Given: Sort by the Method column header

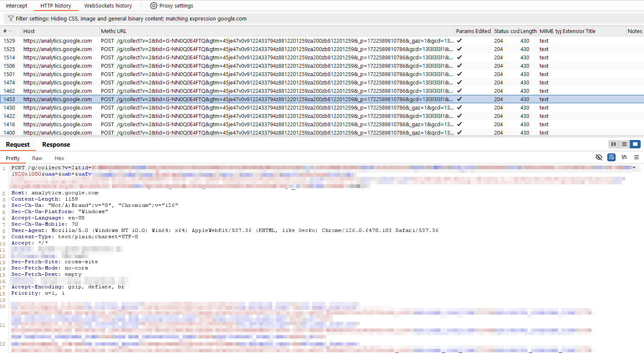Looking at the screenshot, I should [108, 31].
